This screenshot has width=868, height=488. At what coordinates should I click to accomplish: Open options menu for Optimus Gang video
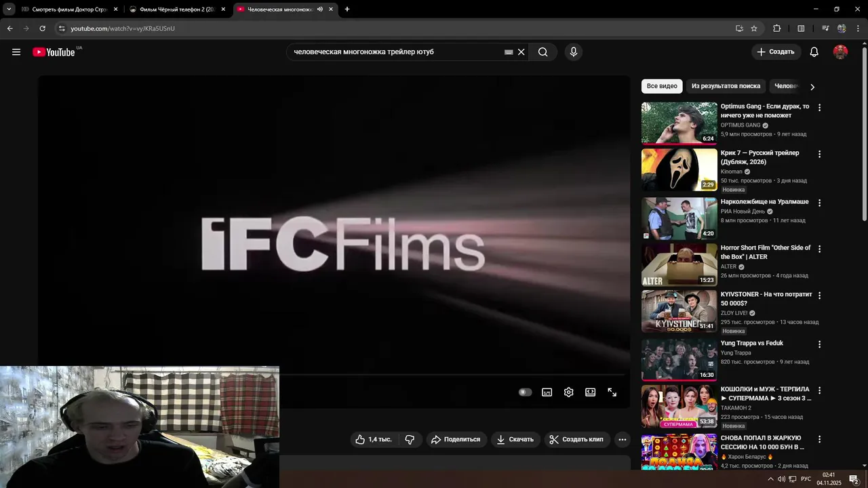coord(819,108)
